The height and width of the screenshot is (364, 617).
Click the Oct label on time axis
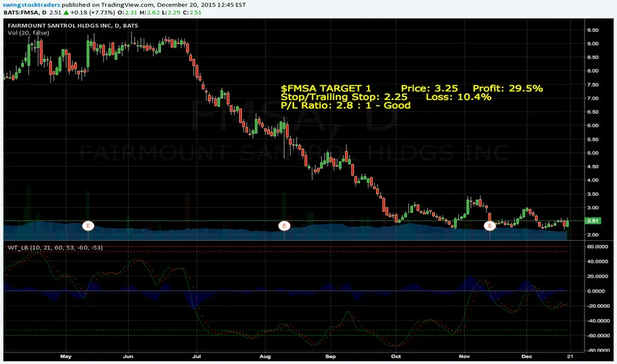point(396,357)
